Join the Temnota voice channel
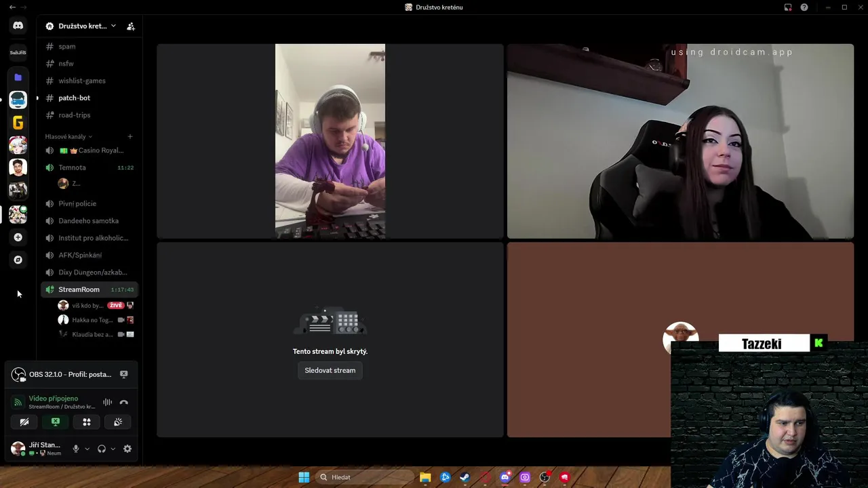 tap(90, 167)
